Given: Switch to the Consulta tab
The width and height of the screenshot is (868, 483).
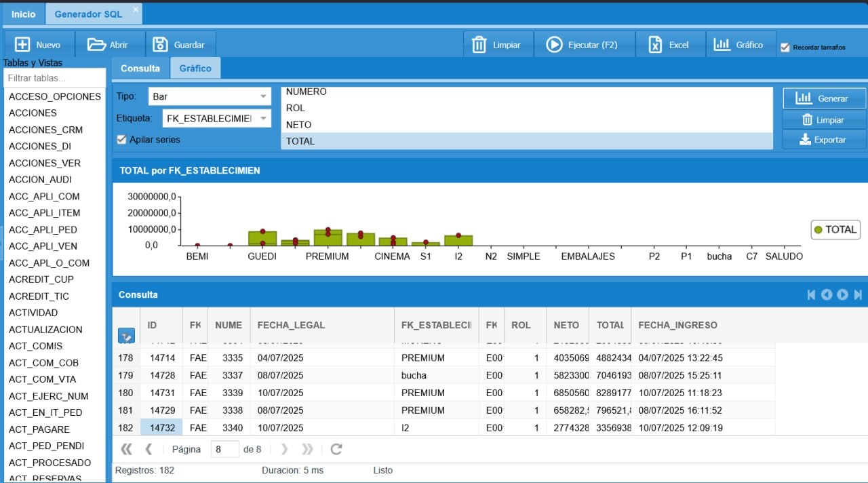Looking at the screenshot, I should pyautogui.click(x=140, y=69).
